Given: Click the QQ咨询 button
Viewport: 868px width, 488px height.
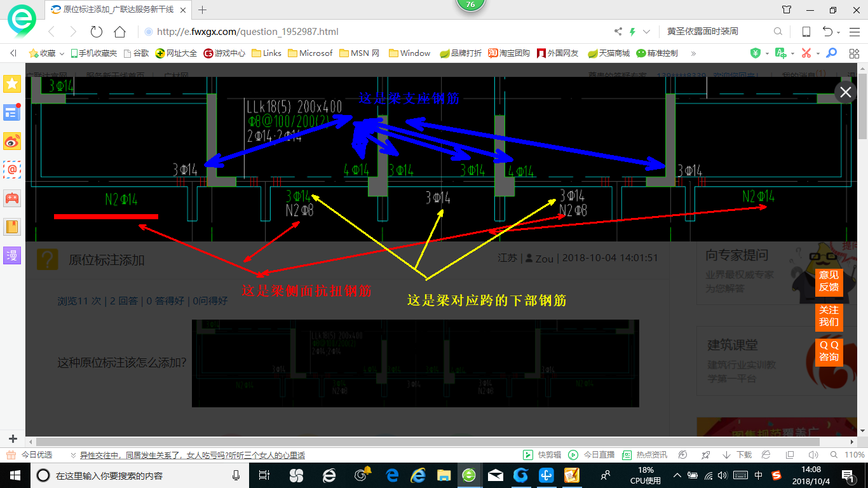Looking at the screenshot, I should (829, 351).
